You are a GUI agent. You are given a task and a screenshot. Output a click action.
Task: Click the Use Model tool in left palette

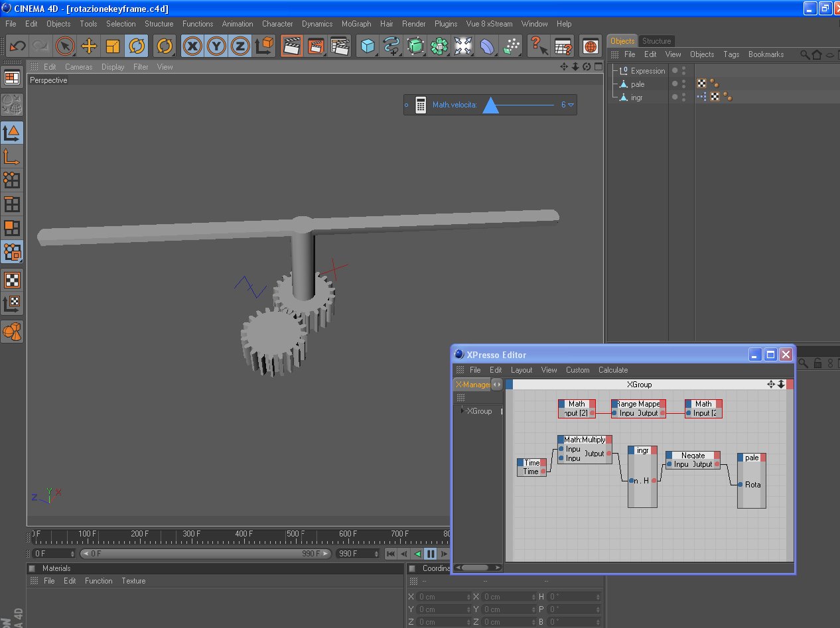[x=12, y=133]
